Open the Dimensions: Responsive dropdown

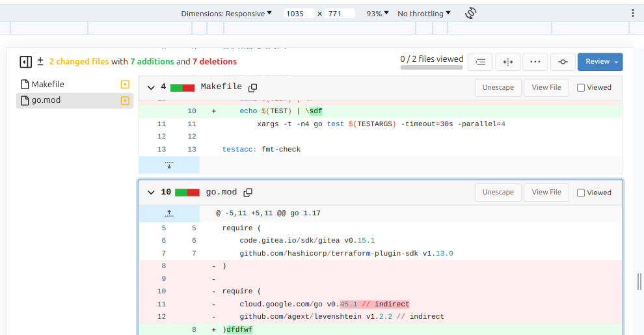226,14
